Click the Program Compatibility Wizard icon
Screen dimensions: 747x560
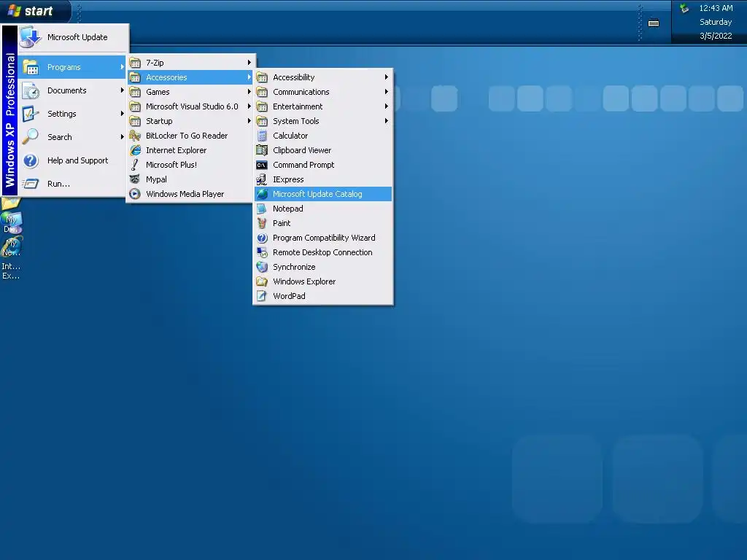point(262,238)
